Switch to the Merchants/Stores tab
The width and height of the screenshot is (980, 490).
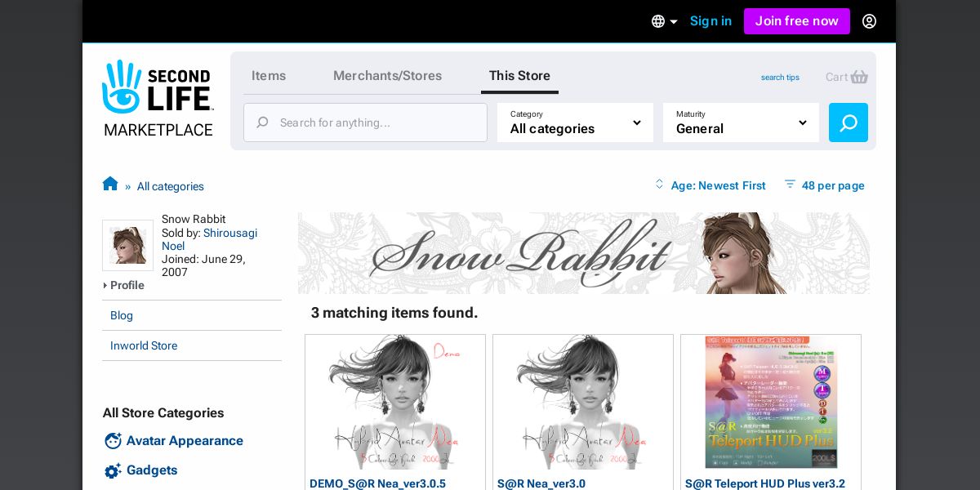coord(387,75)
